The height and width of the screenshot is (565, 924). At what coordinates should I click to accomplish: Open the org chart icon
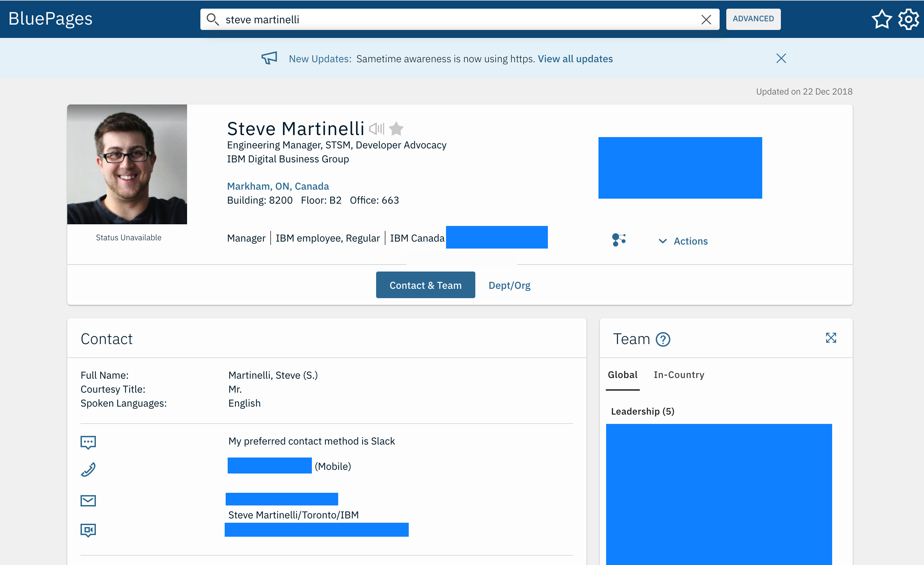tap(619, 240)
